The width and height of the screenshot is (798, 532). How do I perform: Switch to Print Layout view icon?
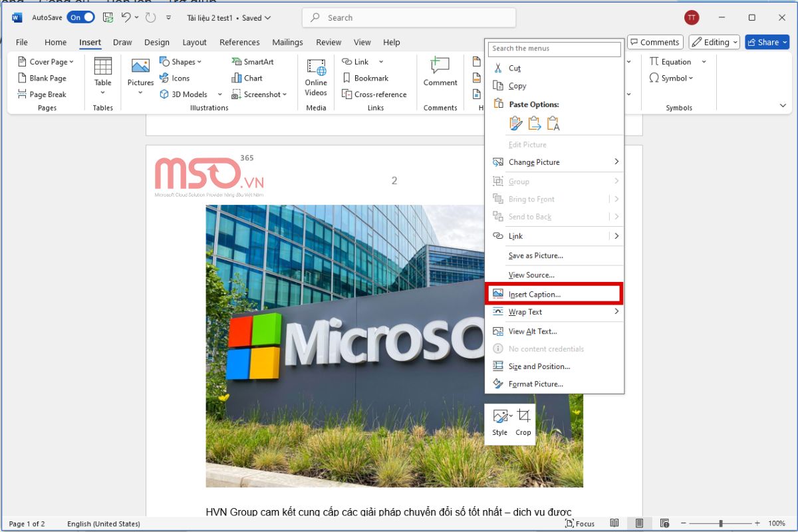(639, 524)
